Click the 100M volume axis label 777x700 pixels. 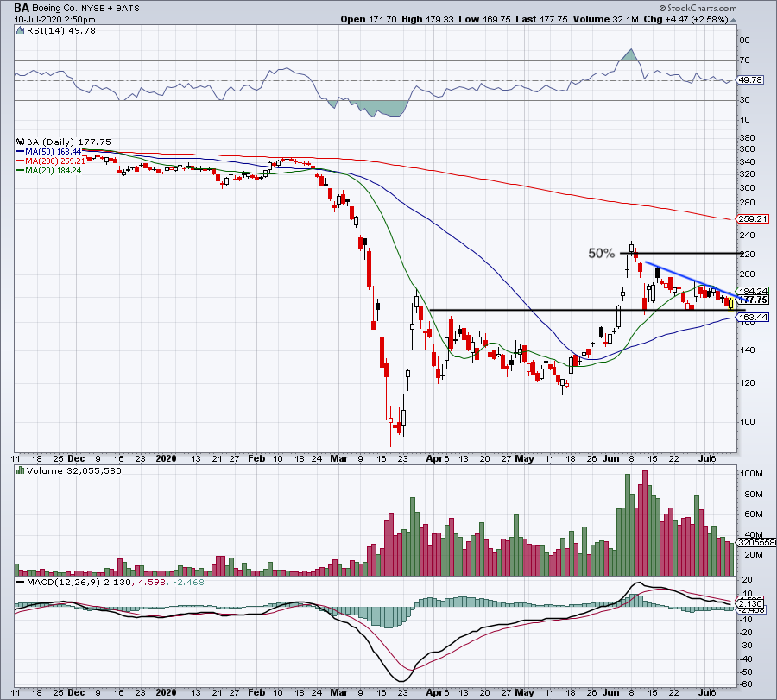click(x=751, y=474)
